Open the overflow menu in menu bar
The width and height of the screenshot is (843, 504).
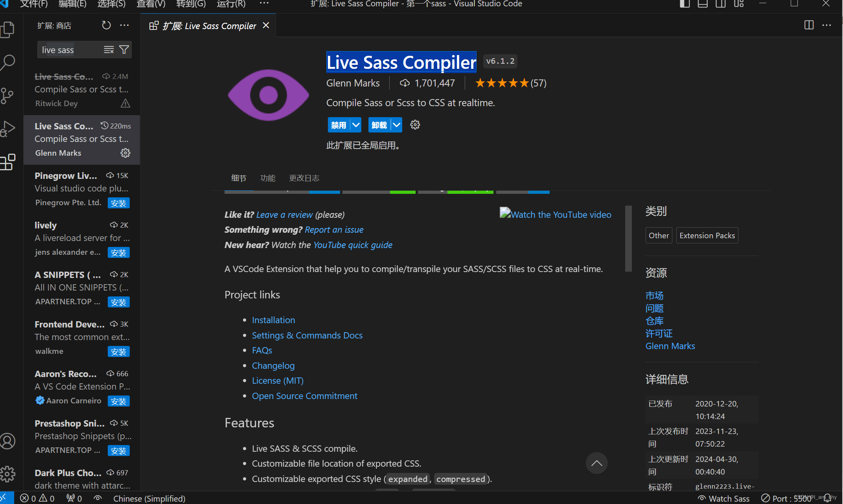point(264,3)
